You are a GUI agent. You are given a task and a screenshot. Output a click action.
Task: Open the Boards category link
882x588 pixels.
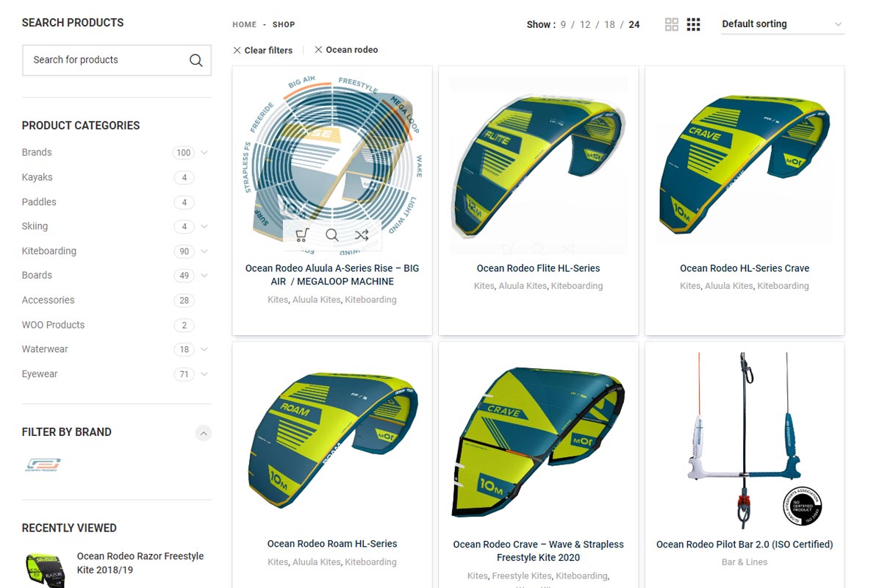pos(37,275)
